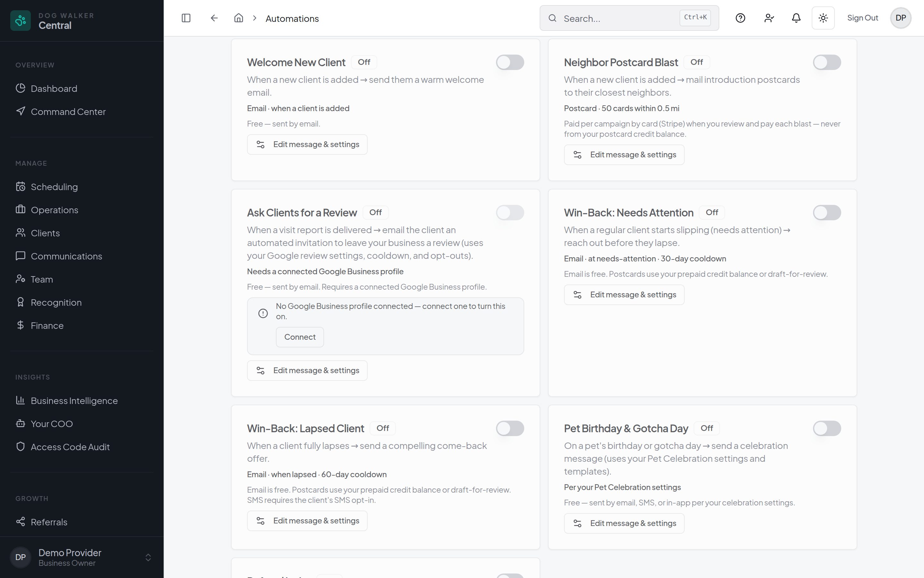Edit settings for Win-Back: Lapsed Client

click(307, 521)
